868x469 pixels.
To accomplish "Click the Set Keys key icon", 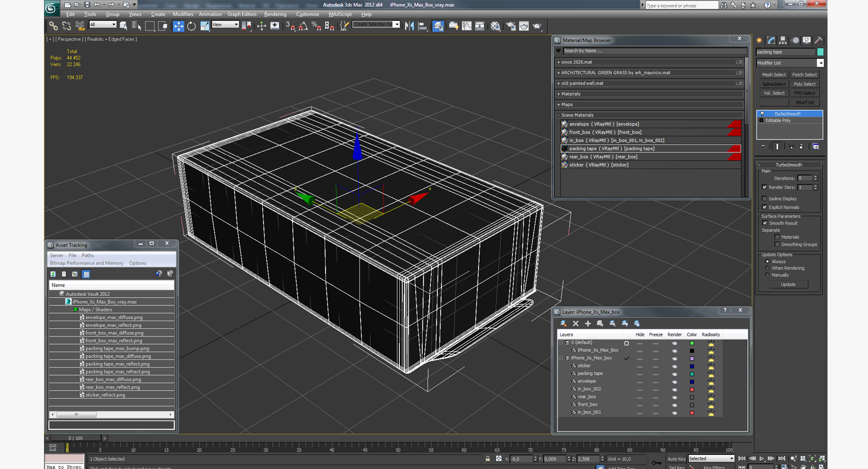I will pos(657,463).
